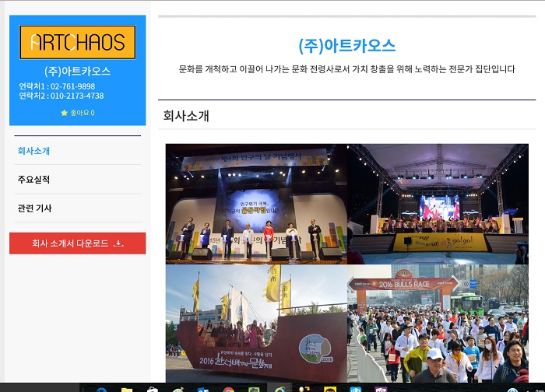Viewport: 545px width, 392px height.
Task: Click the company tagline text under the heading
Action: [346, 69]
